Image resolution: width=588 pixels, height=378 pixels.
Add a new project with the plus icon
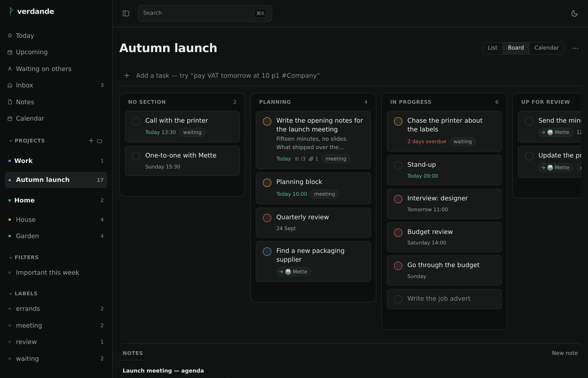(91, 141)
